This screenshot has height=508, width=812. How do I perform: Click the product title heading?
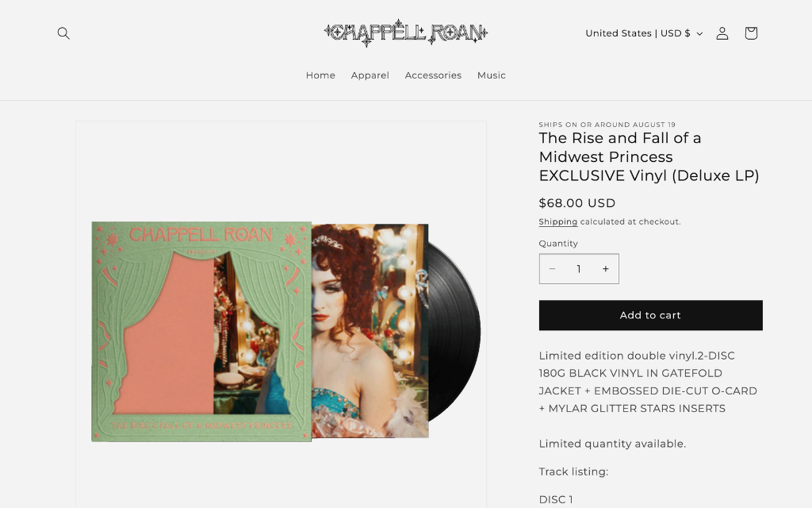[649, 156]
